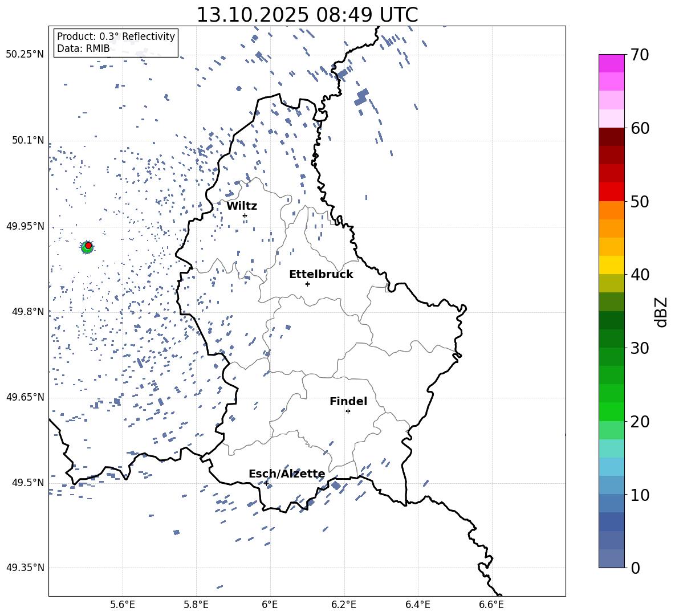
Task: Click the colorbar tick label 60
Action: point(640,128)
